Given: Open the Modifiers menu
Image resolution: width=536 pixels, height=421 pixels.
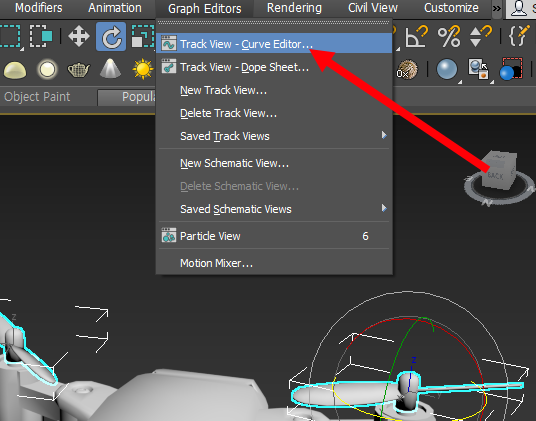Looking at the screenshot, I should tap(39, 8).
